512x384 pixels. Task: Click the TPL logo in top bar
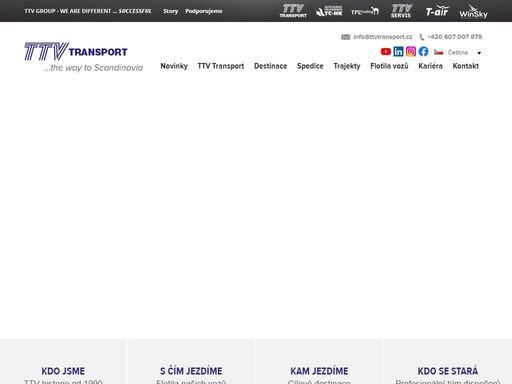(x=365, y=12)
